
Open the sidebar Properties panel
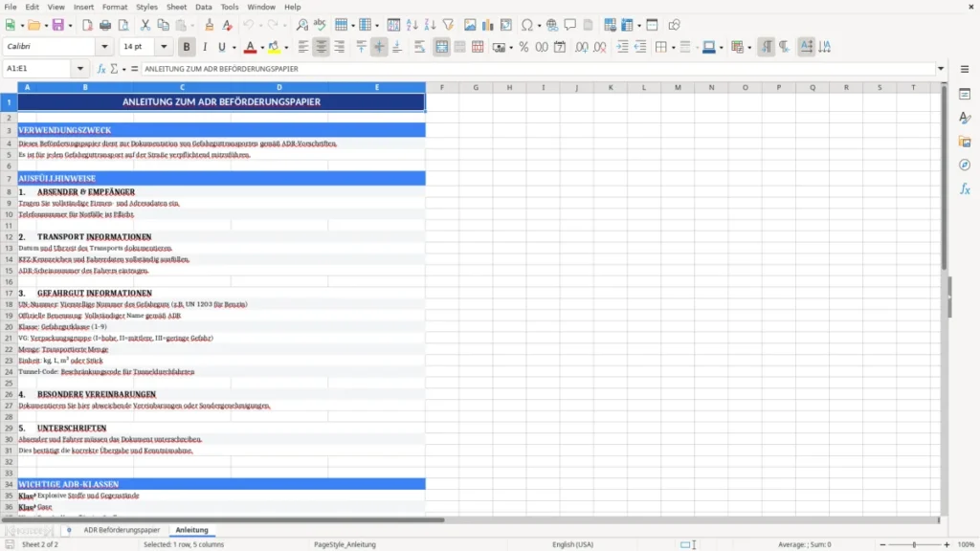coord(965,95)
